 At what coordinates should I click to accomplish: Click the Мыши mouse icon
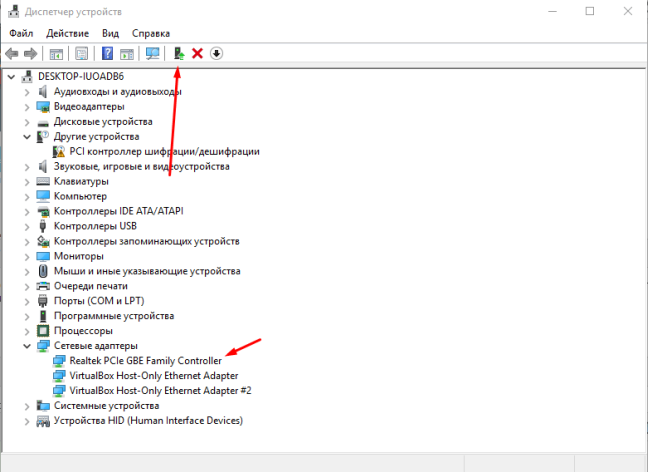click(x=43, y=271)
